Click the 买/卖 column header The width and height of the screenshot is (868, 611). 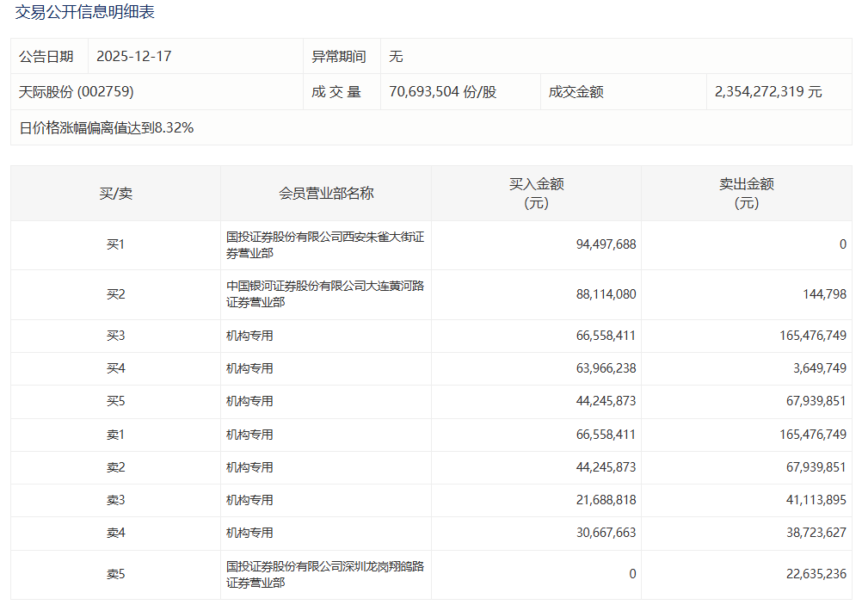pyautogui.click(x=115, y=194)
